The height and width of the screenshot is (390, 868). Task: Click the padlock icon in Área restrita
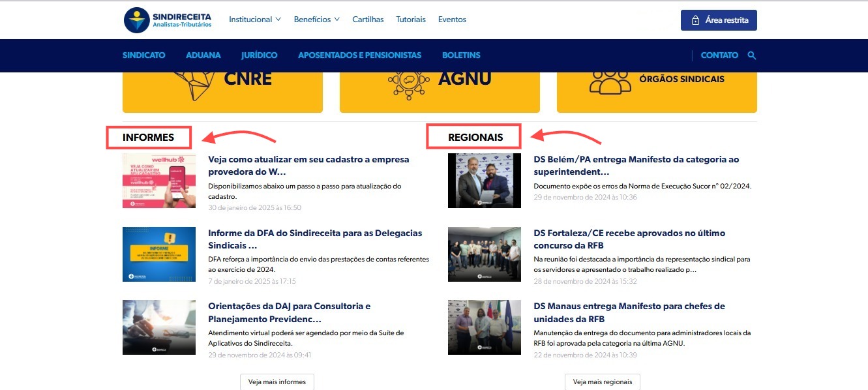(x=695, y=20)
